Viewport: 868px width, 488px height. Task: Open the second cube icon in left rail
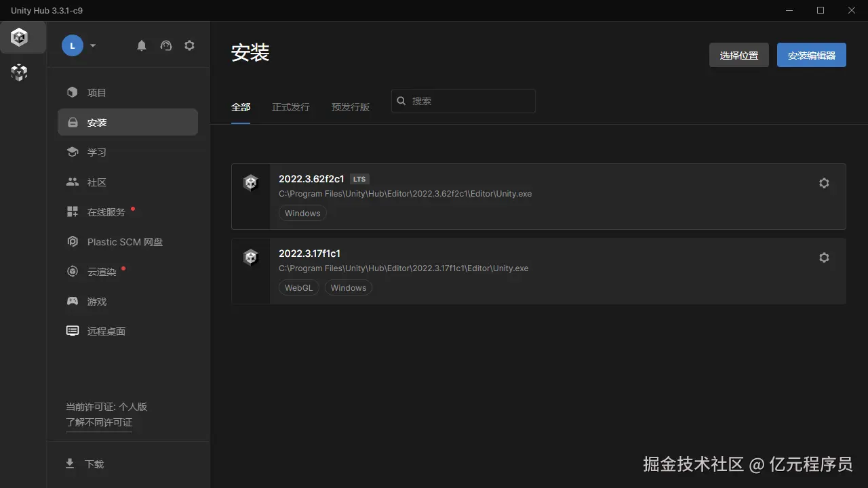tap(20, 73)
